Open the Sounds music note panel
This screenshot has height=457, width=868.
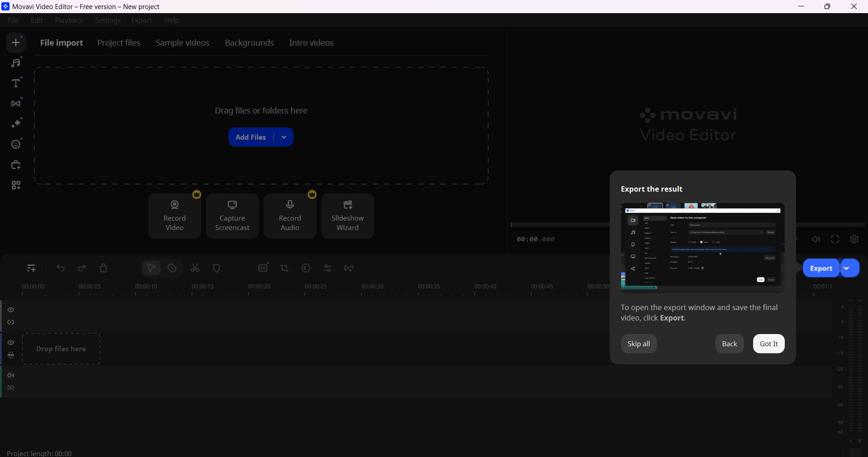[x=16, y=63]
